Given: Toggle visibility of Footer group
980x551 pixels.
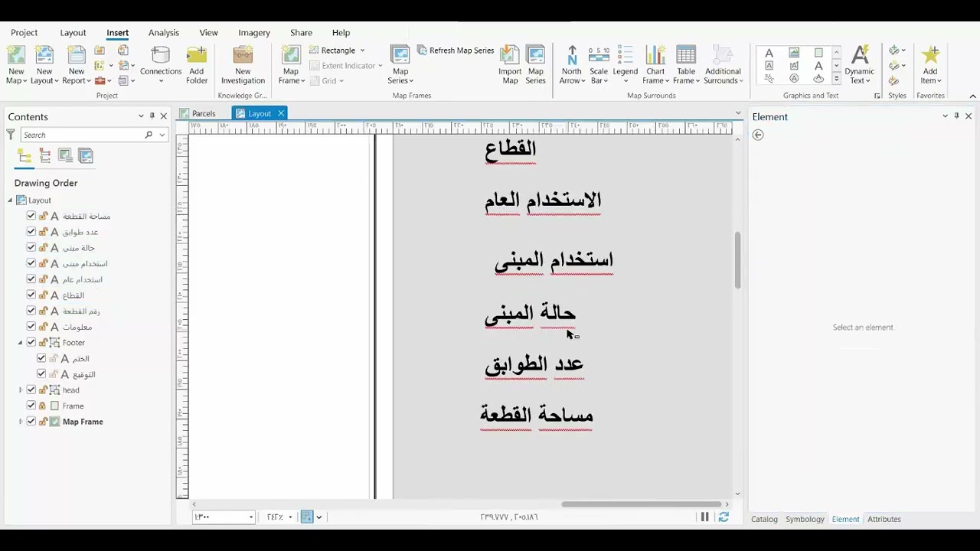Looking at the screenshot, I should tap(31, 342).
